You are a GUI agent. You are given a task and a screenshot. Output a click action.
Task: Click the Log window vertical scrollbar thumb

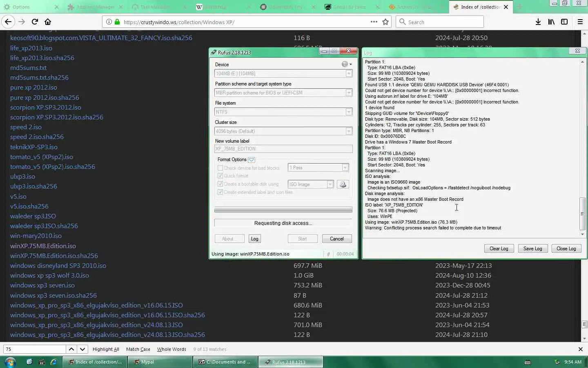[x=582, y=214]
